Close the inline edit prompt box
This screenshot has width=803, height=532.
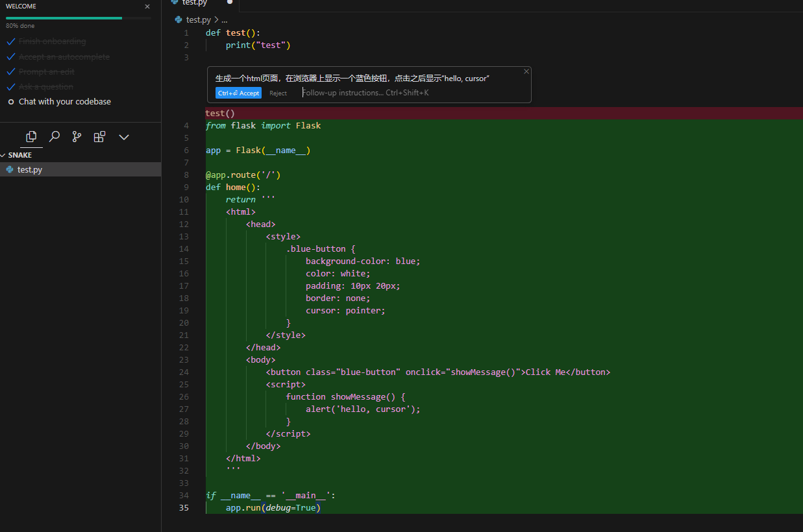click(x=526, y=71)
